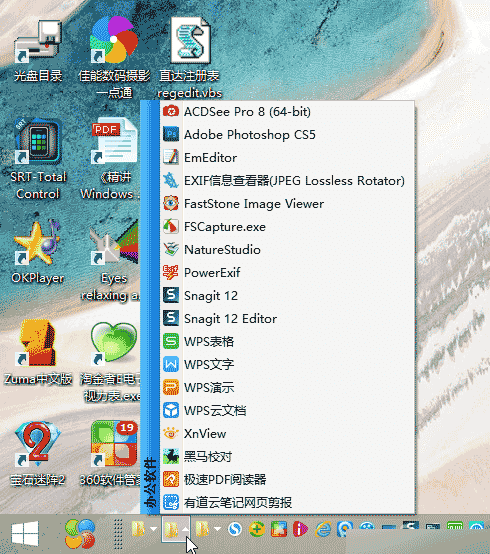Select the SRT-Total Control desktop shortcut
Viewport: 490px width, 554px height.
point(38,159)
